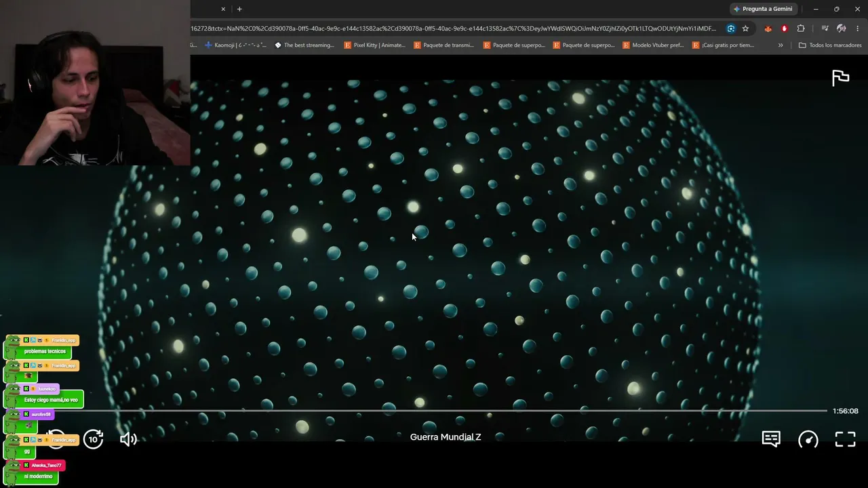Search the page with Google Lens icon
Image resolution: width=868 pixels, height=488 pixels.
pyautogui.click(x=730, y=28)
